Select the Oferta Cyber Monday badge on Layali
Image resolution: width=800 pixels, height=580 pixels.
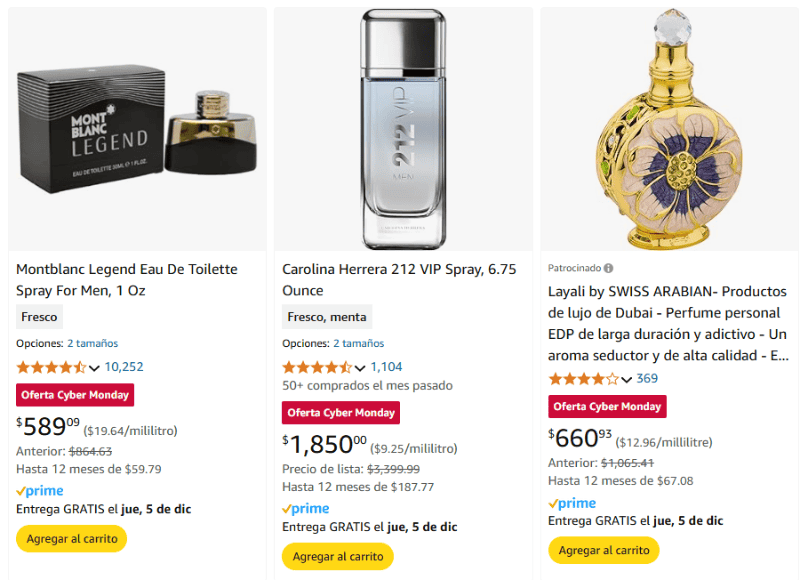607,406
